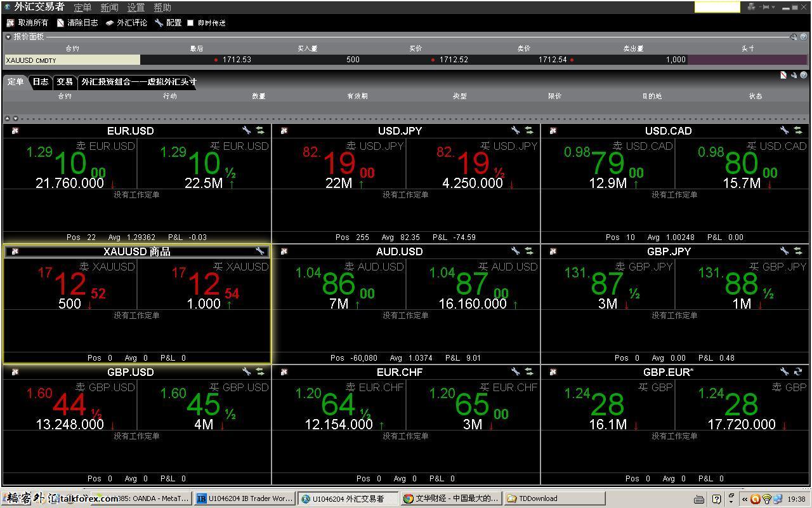Image resolution: width=812 pixels, height=508 pixels.
Task: Open TDDownload folder from taskbar
Action: click(x=554, y=498)
